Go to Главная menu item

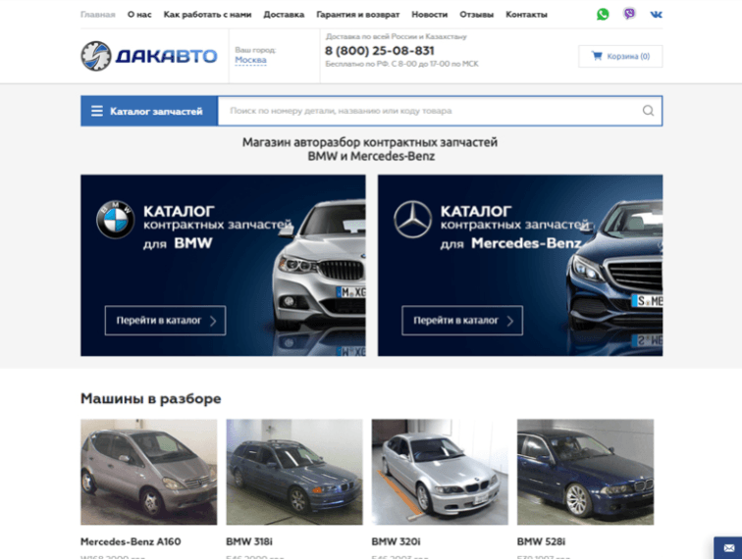[98, 15]
